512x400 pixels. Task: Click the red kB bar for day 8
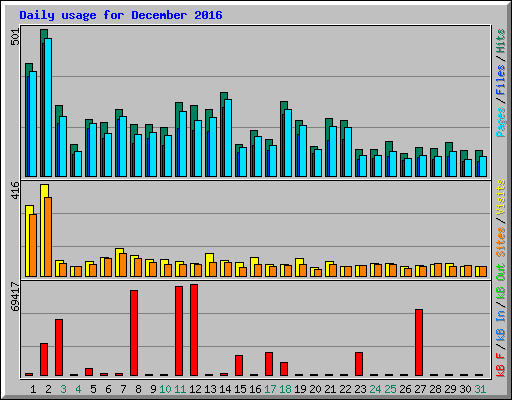(x=134, y=333)
